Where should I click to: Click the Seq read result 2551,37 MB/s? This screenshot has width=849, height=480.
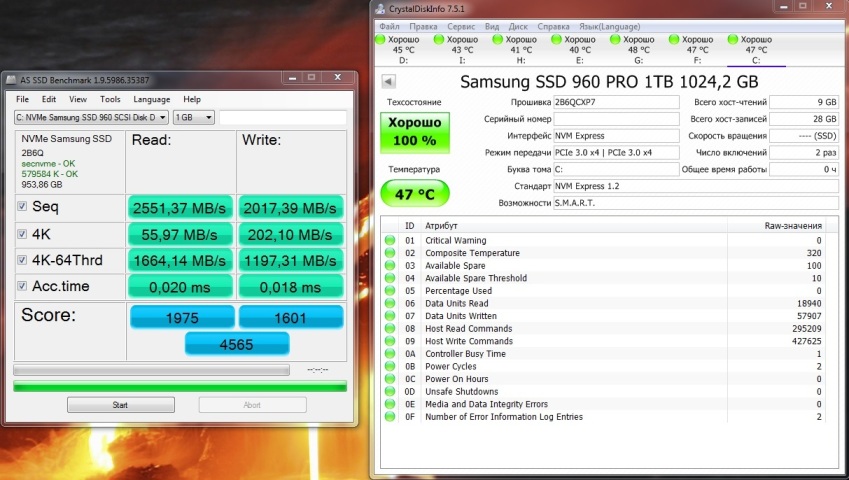[x=180, y=208]
